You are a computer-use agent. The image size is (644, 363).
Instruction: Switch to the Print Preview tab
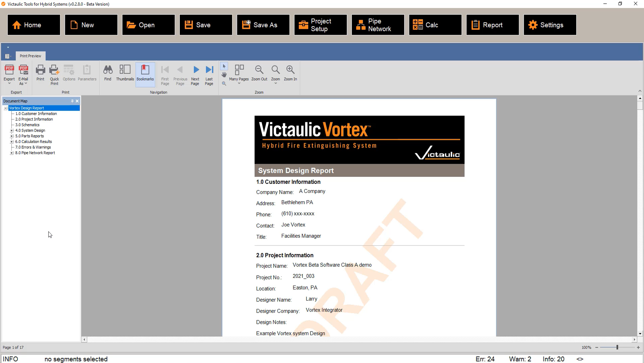[30, 56]
